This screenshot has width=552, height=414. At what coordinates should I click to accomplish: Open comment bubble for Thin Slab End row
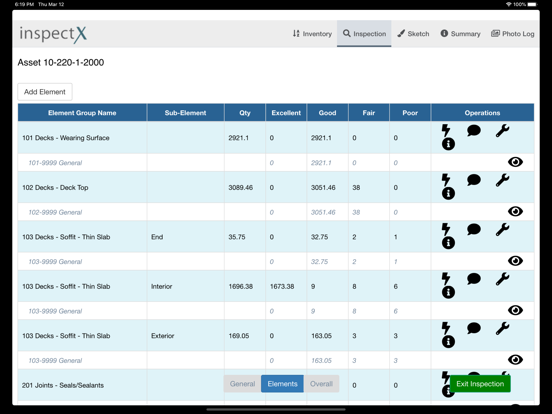474,229
